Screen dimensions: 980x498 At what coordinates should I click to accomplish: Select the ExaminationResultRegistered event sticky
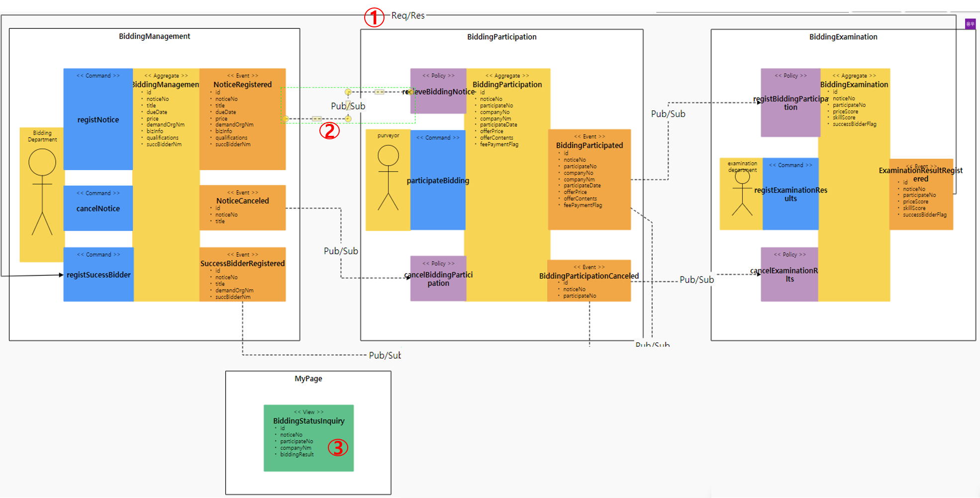coord(921,194)
